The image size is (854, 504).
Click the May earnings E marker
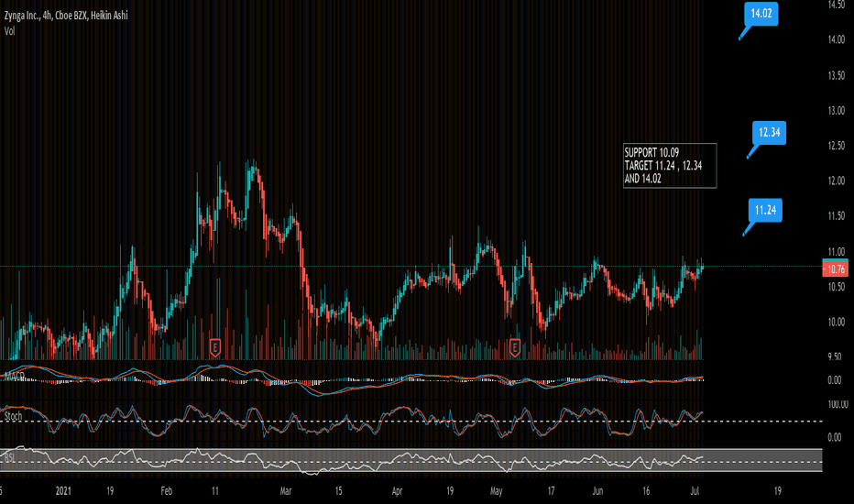click(514, 347)
